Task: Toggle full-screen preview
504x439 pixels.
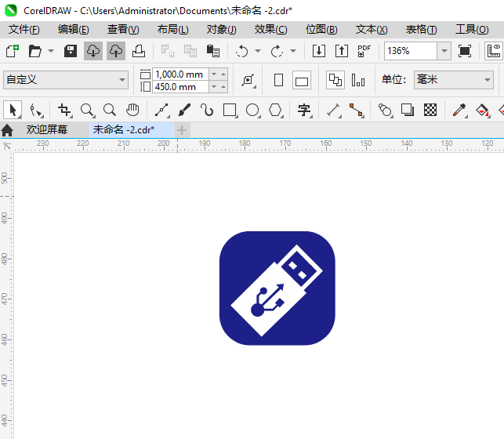Action: pyautogui.click(x=465, y=51)
